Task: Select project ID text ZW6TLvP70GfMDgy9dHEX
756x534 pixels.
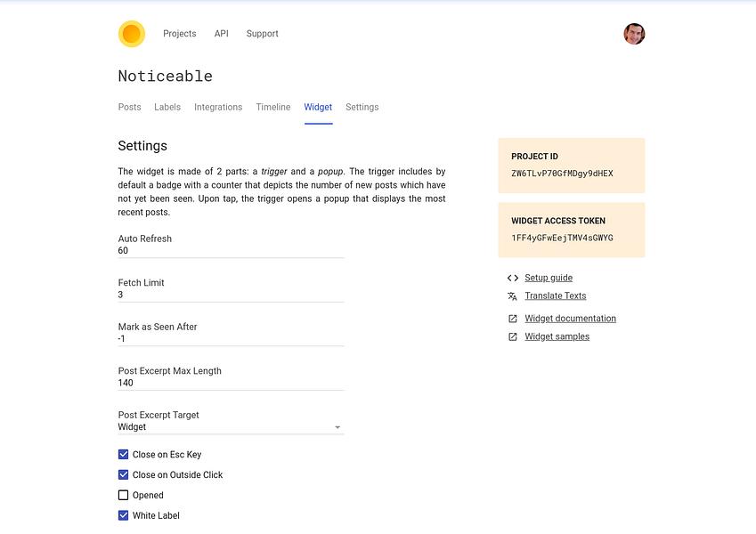Action: [562, 174]
